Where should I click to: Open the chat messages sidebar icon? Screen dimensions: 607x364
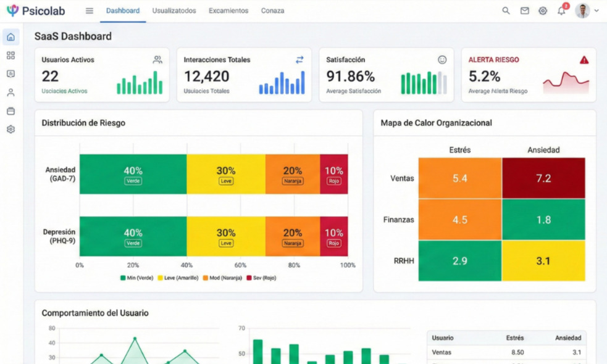(x=10, y=74)
